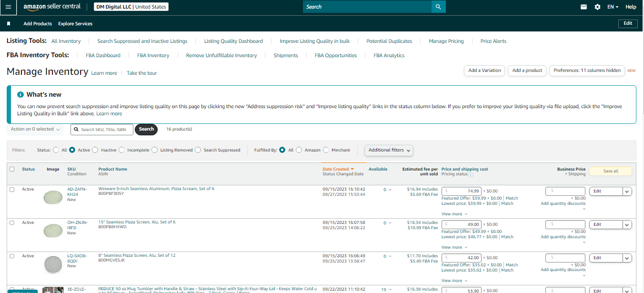The image size is (644, 293).
Task: Click the What's new info icon
Action: pyautogui.click(x=20, y=95)
